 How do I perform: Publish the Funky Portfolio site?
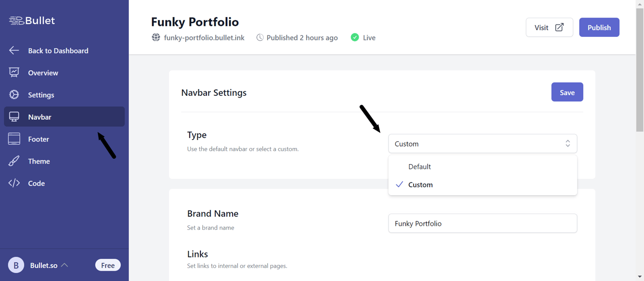coord(599,27)
